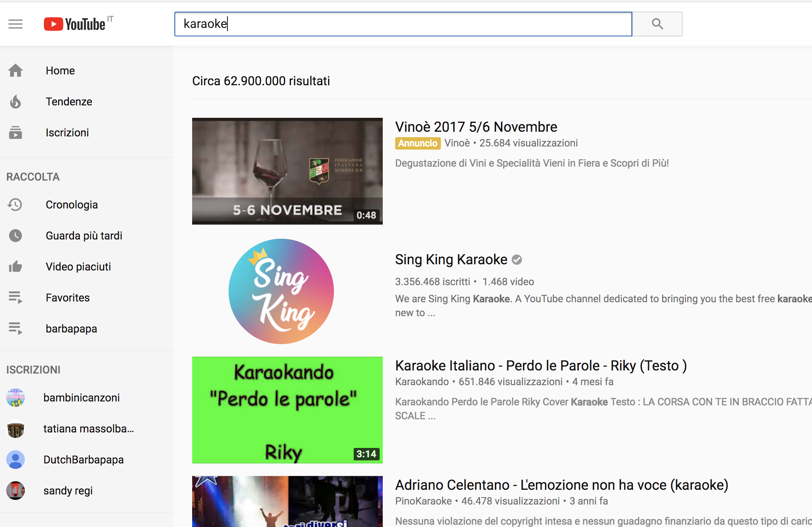Click the RACCOLTA section header
The image size is (812, 527).
(x=33, y=177)
